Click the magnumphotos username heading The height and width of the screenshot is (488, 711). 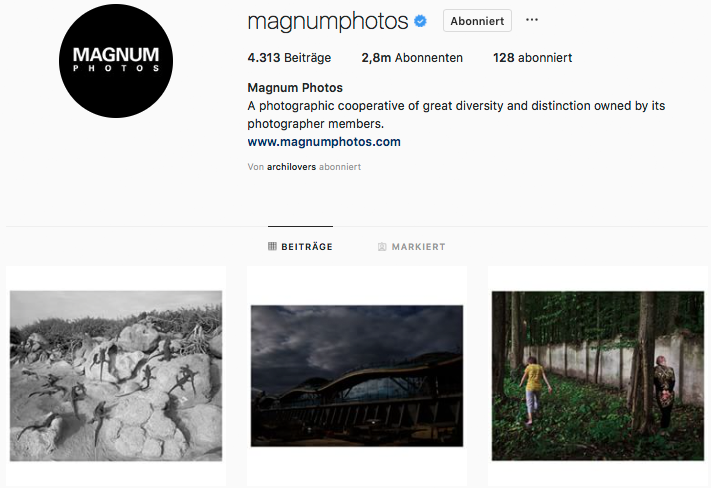point(328,21)
